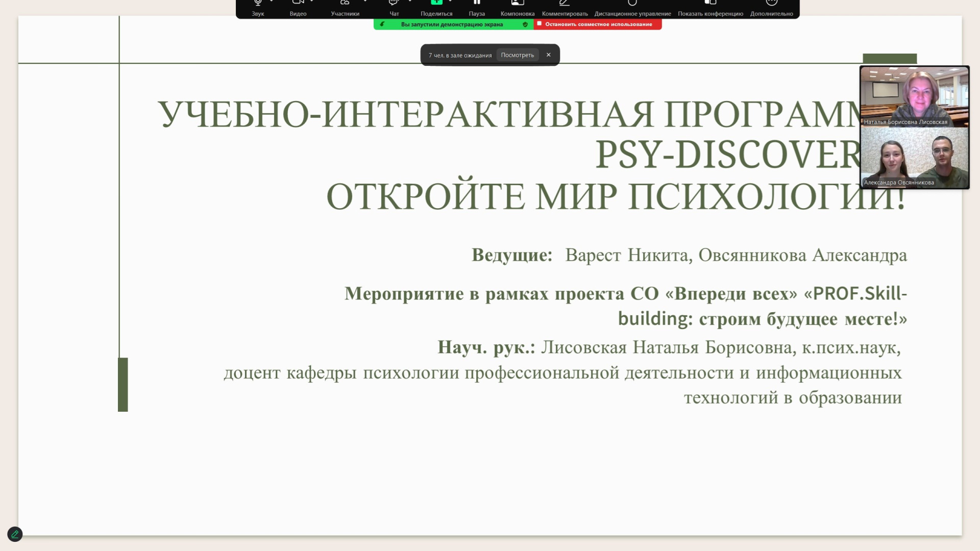This screenshot has height=551, width=980.
Task: Expand video options arrow next to Видео
Action: (312, 2)
